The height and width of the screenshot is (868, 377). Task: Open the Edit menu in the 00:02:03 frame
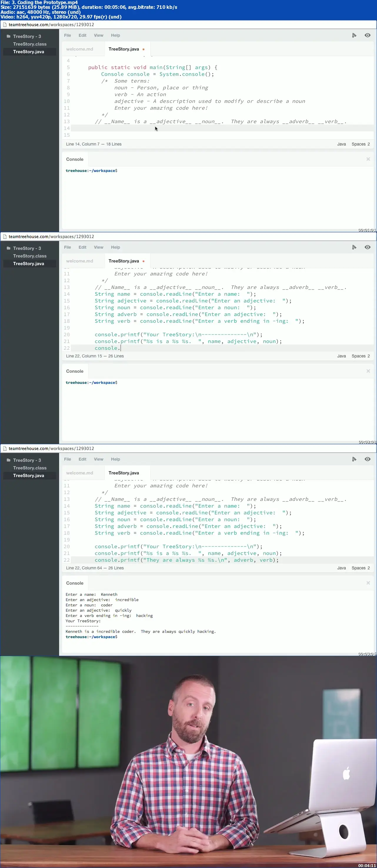tap(82, 247)
